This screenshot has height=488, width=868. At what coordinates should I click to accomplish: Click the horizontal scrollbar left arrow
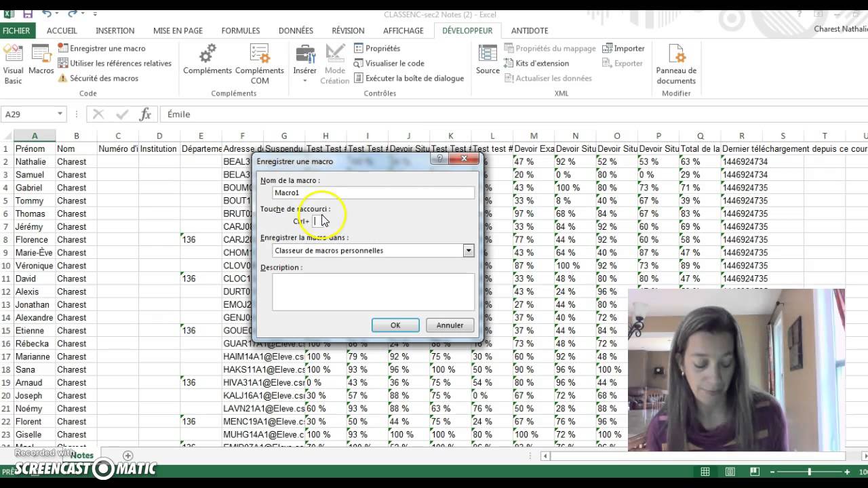[x=545, y=456]
